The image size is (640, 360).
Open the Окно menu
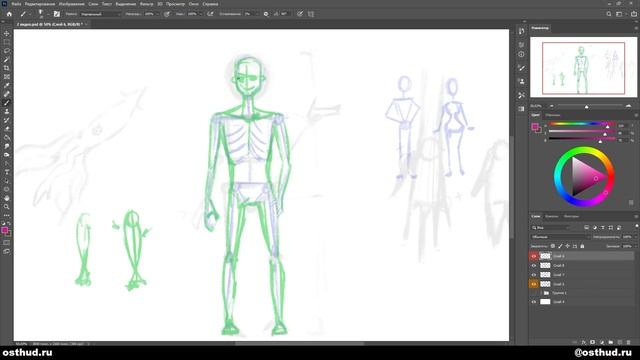(x=193, y=4)
